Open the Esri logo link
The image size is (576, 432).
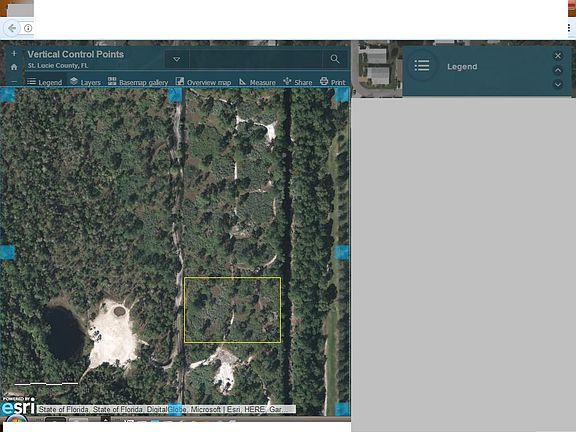[18, 406]
